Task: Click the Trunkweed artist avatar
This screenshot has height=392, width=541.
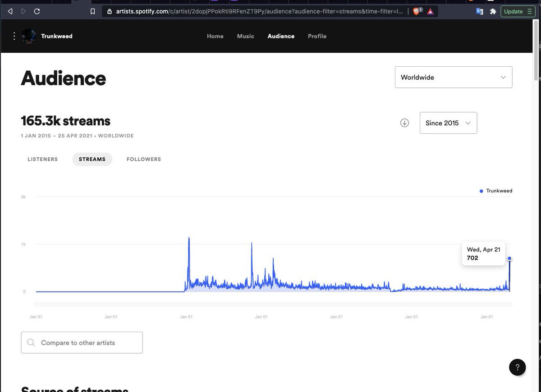Action: (x=28, y=36)
